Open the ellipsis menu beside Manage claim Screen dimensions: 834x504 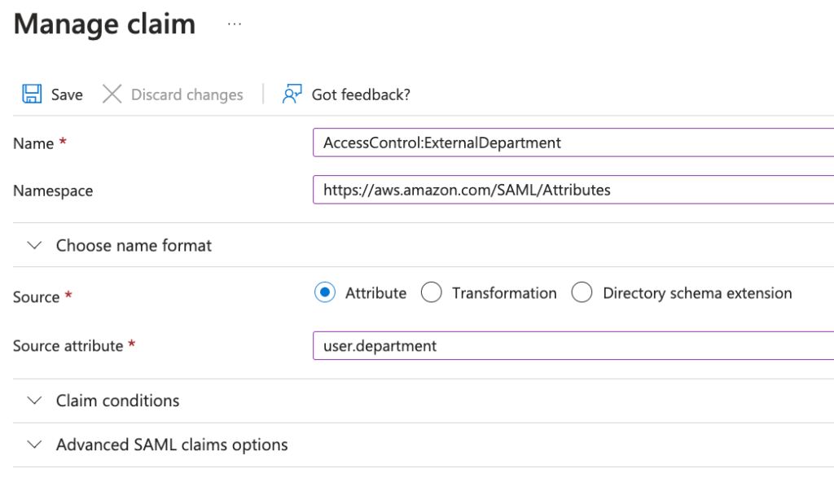235,24
